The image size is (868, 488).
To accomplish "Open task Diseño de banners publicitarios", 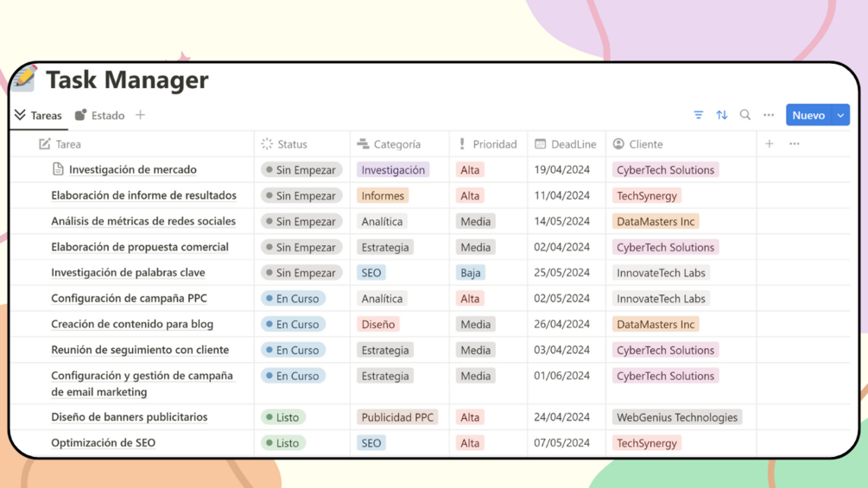I will [x=130, y=416].
